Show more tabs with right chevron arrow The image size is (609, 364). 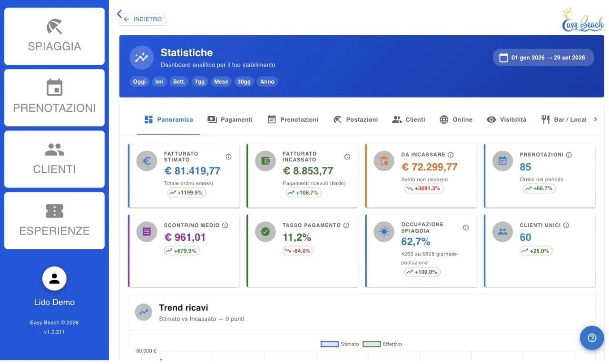(595, 119)
